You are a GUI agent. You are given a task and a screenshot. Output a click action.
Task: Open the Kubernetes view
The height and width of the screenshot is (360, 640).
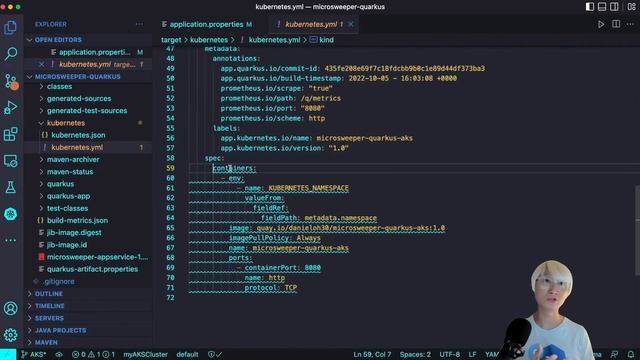(11, 214)
